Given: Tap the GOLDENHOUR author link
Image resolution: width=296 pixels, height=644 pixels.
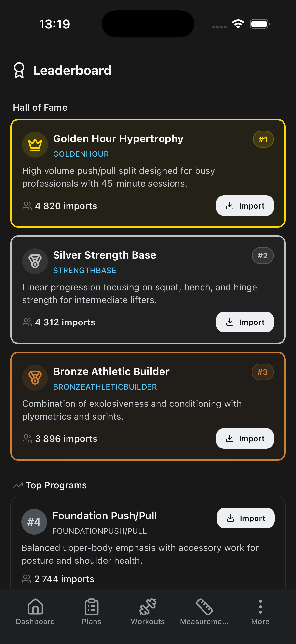Looking at the screenshot, I should (x=81, y=154).
